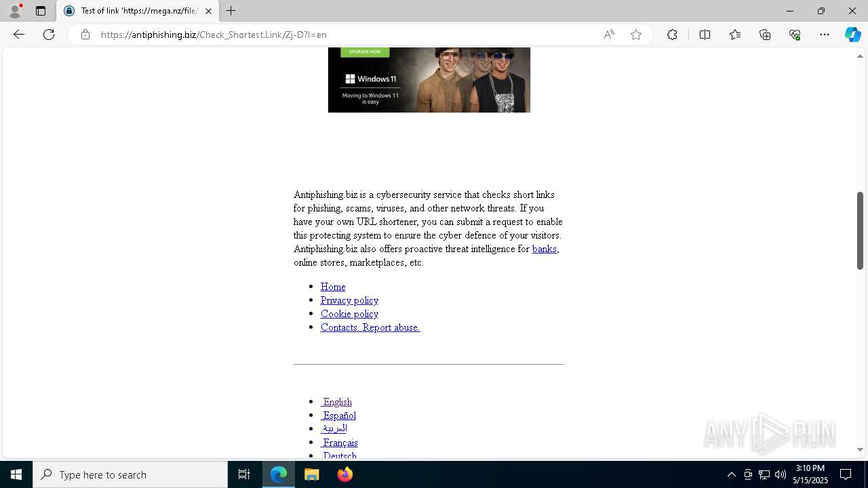This screenshot has height=488, width=868.
Task: Open the Privacy policy link
Action: click(349, 300)
